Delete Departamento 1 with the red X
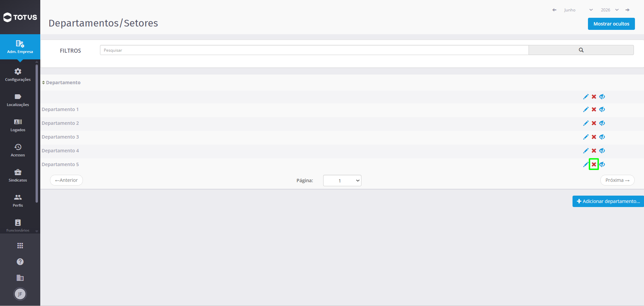 pyautogui.click(x=594, y=109)
